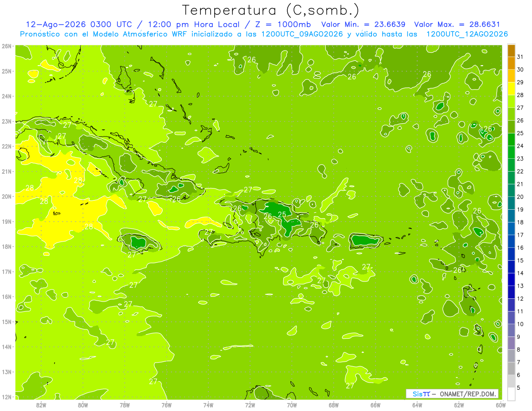Click the valid-until time 1200UTC_12AGO2026

[x=467, y=34]
